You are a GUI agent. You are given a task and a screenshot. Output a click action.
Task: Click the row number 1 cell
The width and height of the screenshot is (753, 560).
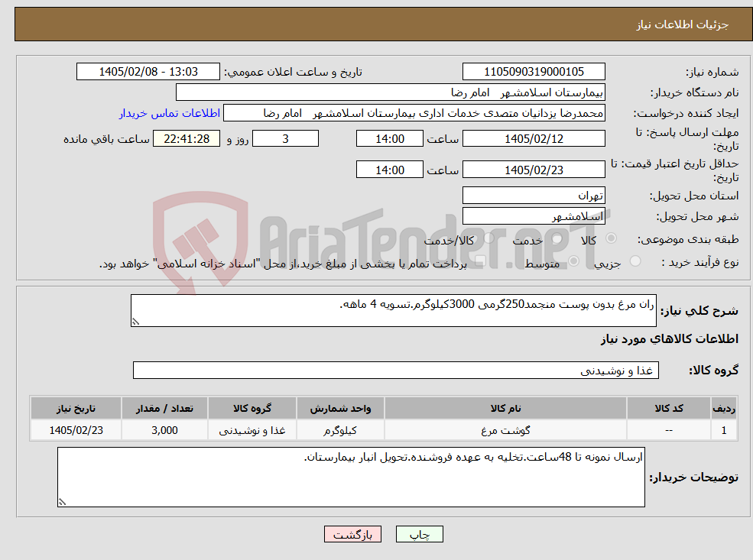click(x=724, y=430)
